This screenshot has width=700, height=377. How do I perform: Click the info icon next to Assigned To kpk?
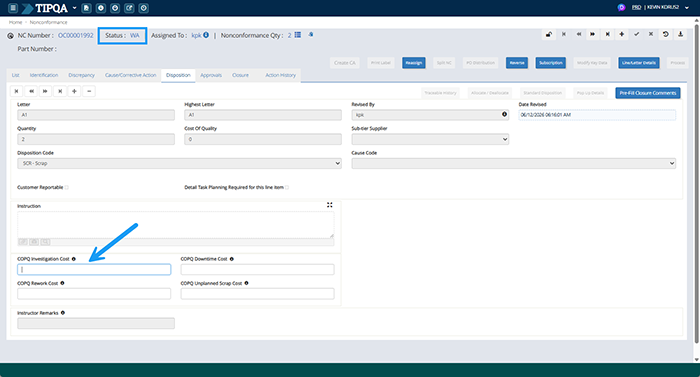pos(206,35)
